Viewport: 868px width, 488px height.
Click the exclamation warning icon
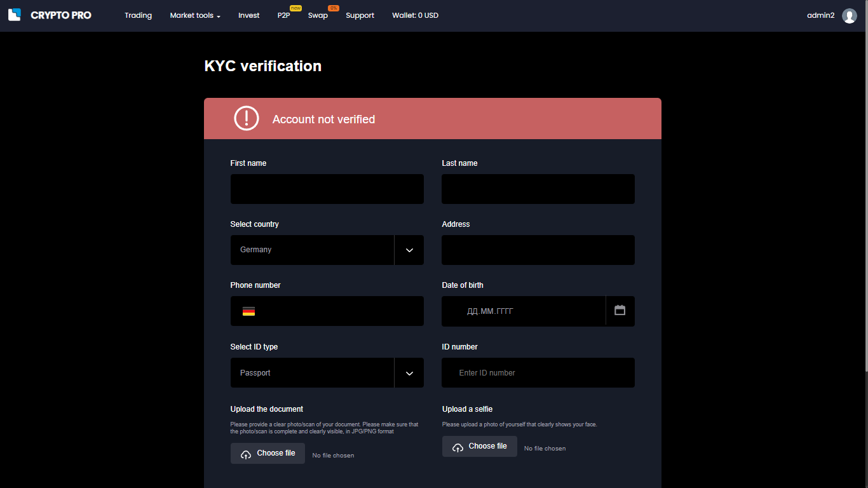[x=247, y=118]
